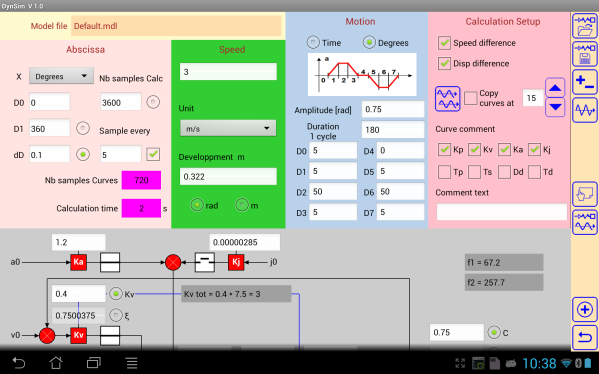This screenshot has width=599, height=374.
Task: Click the plus-minus sidebar icon
Action: pos(585,82)
